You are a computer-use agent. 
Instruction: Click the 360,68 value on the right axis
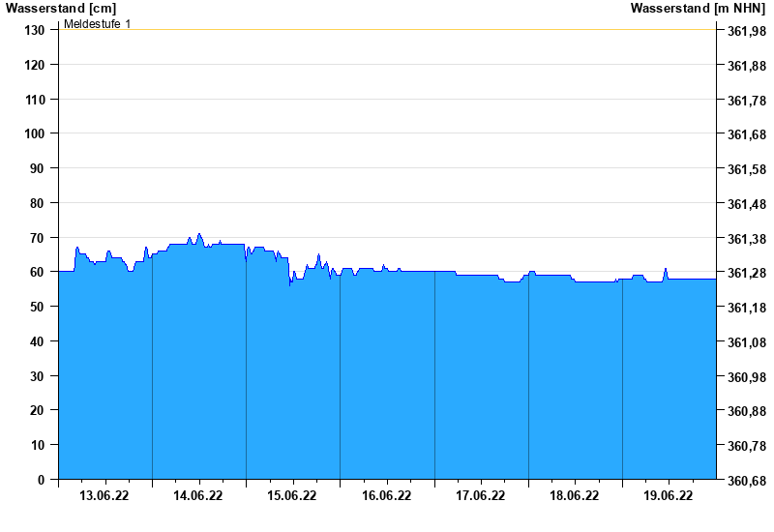click(746, 481)
